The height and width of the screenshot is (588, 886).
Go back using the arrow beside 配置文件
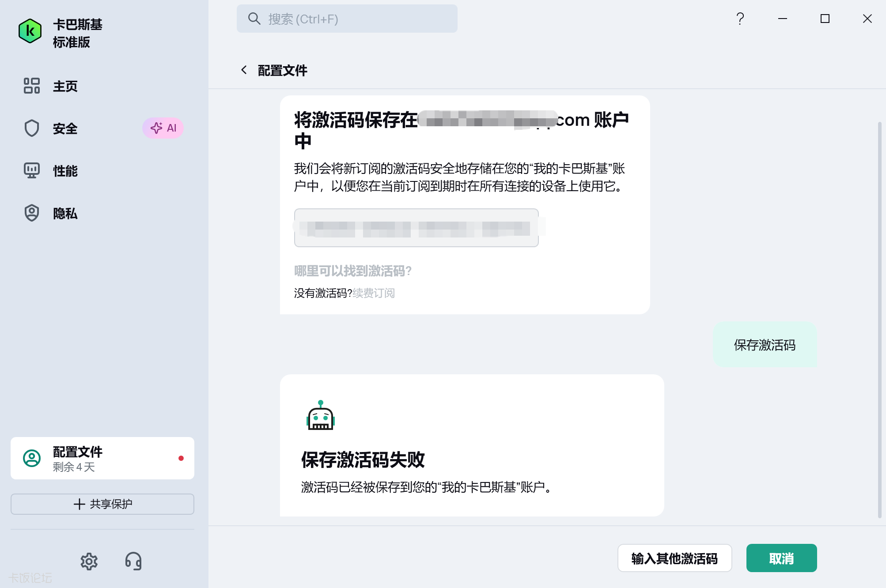[244, 70]
